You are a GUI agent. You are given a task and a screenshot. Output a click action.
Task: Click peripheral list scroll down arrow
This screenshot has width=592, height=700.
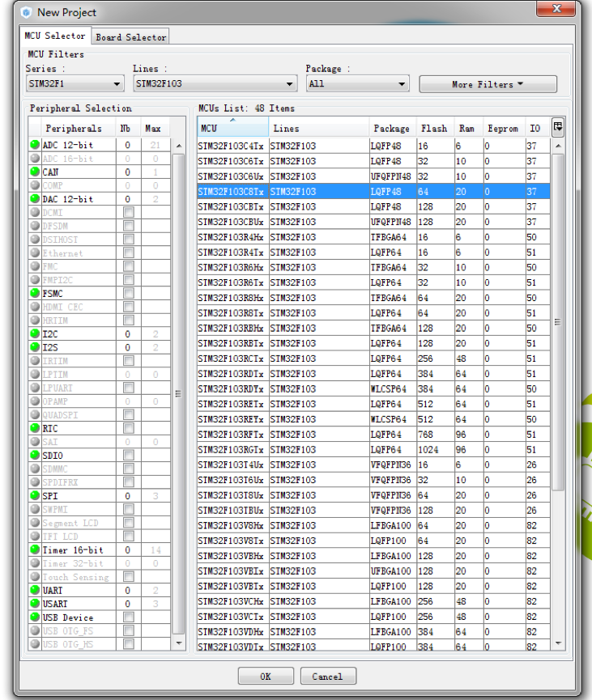[179, 643]
